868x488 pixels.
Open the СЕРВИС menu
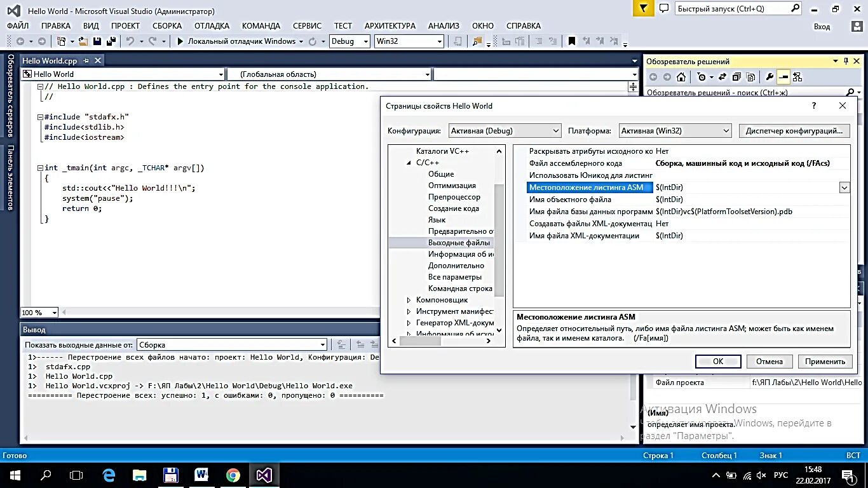click(307, 26)
